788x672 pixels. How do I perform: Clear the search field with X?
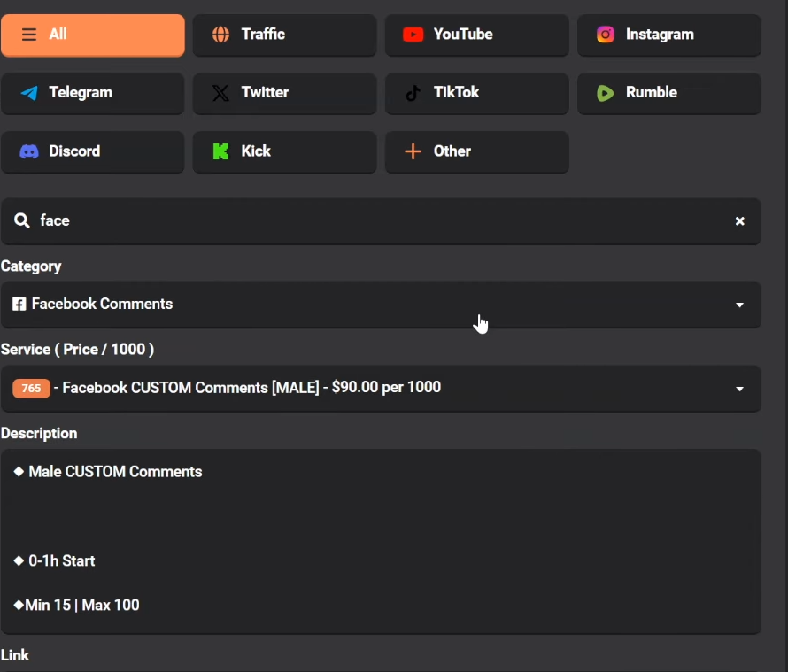point(739,221)
